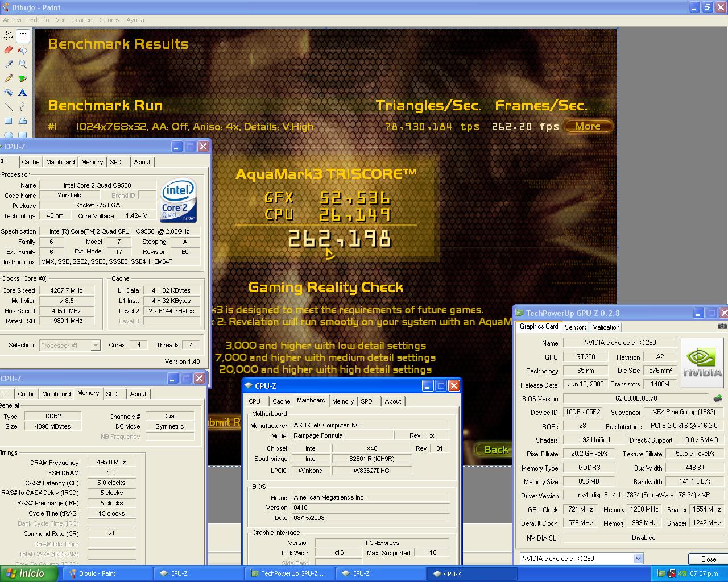Screen dimensions: 728x582
Task: Click the mainboard model Rampage Formula field
Action: (x=342, y=435)
